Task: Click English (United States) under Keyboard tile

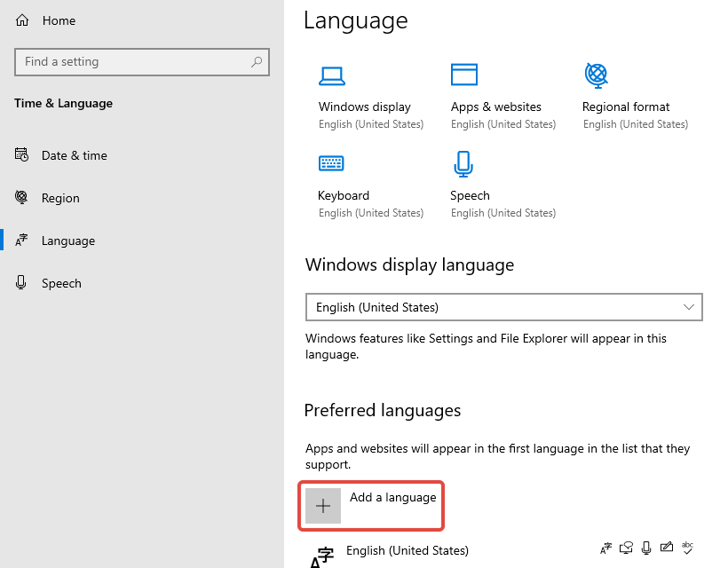Action: click(x=371, y=213)
